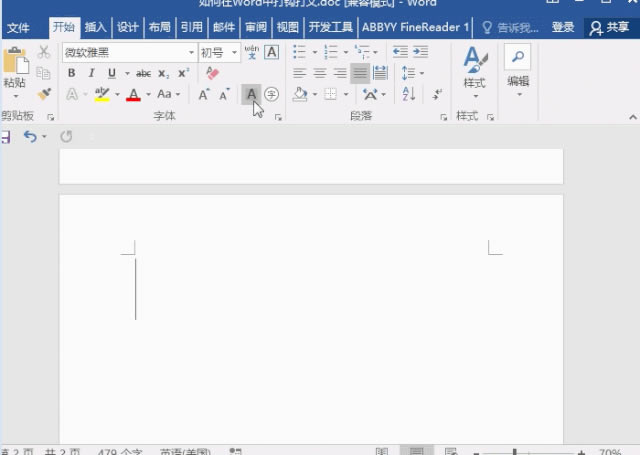This screenshot has height=455, width=640.
Task: Toggle Subscript formatting
Action: 163,74
